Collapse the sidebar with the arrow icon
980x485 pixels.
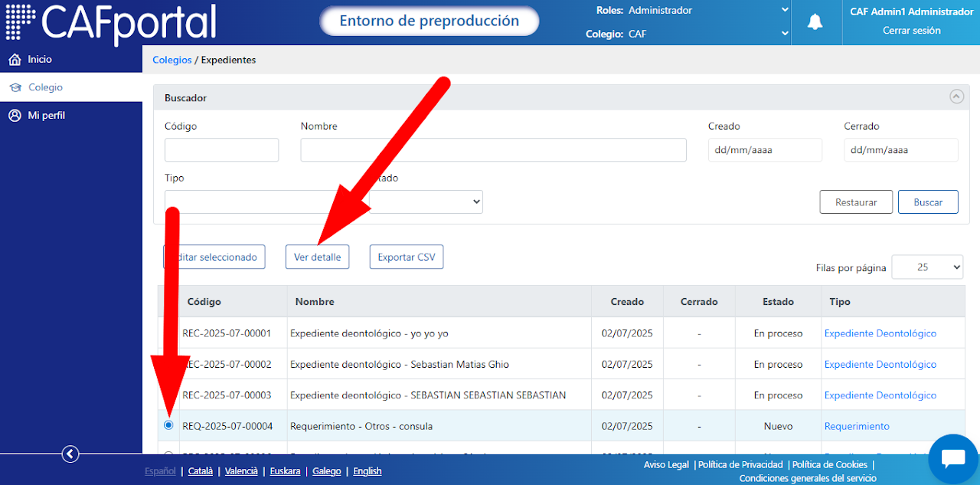(70, 454)
